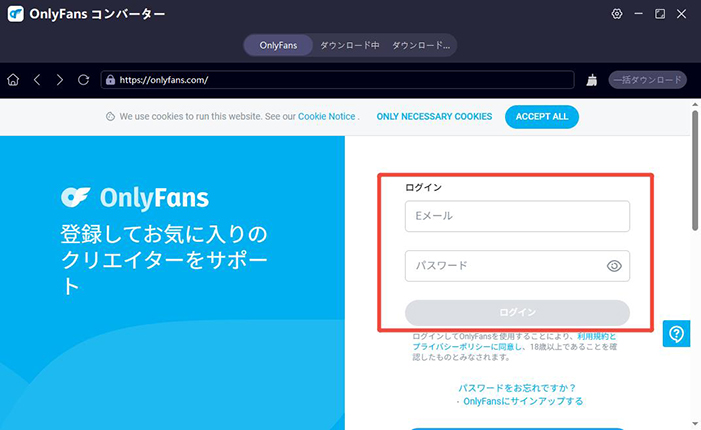Screen dimensions: 701x430
Task: Switch to the OnlyFans tab
Action: pyautogui.click(x=278, y=45)
